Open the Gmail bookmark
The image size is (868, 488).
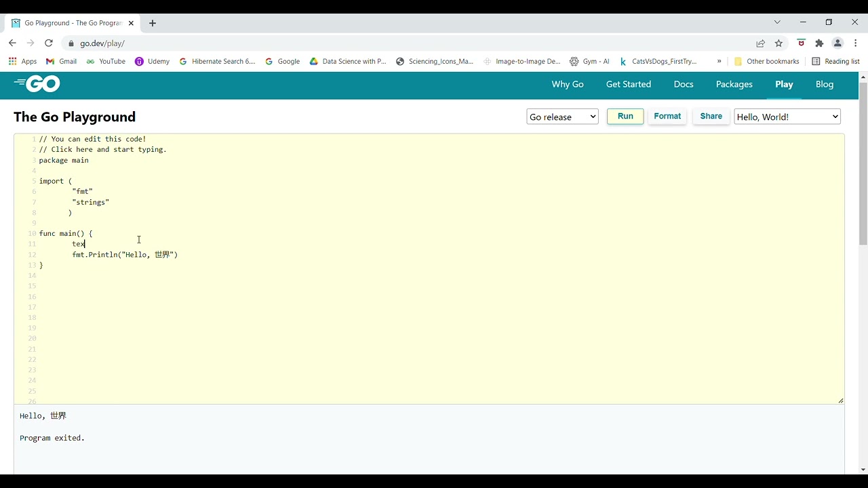pos(61,61)
